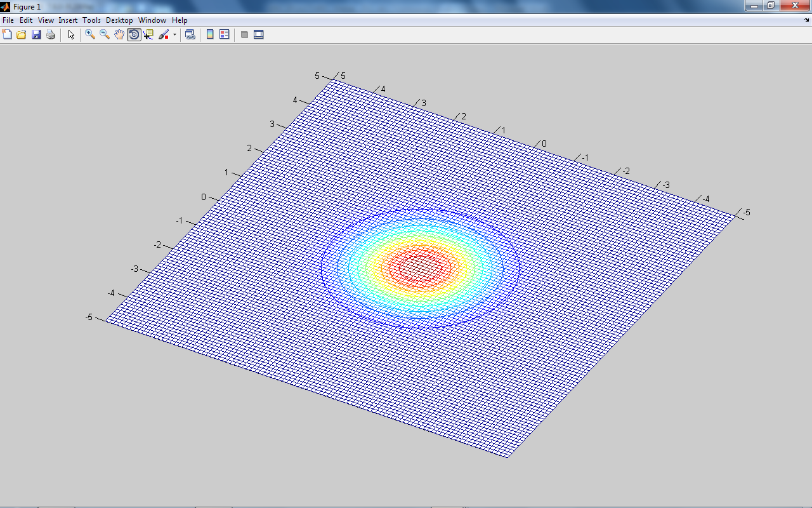812x508 pixels.
Task: Click the Hide Plot Tools icon
Action: coord(244,34)
